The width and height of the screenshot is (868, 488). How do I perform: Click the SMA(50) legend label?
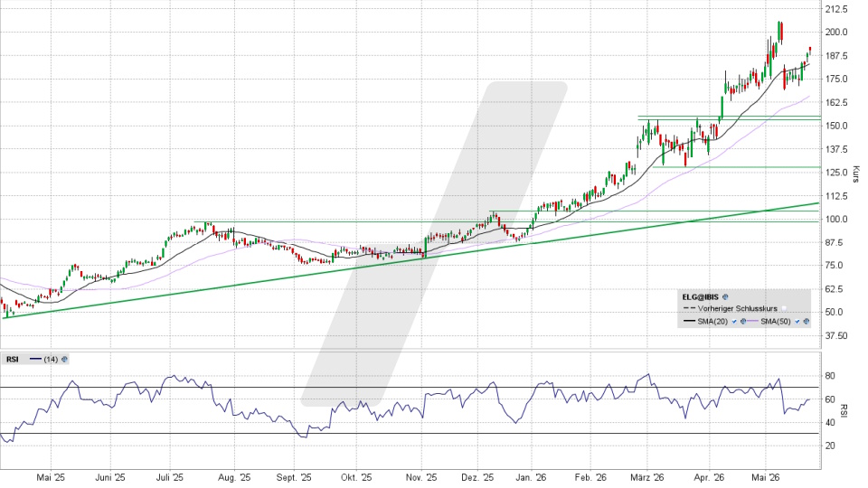pyautogui.click(x=776, y=322)
